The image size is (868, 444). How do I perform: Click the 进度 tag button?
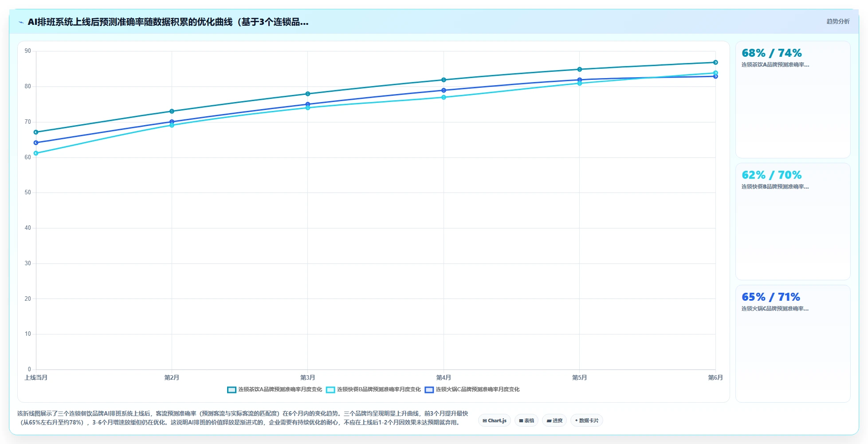click(554, 420)
